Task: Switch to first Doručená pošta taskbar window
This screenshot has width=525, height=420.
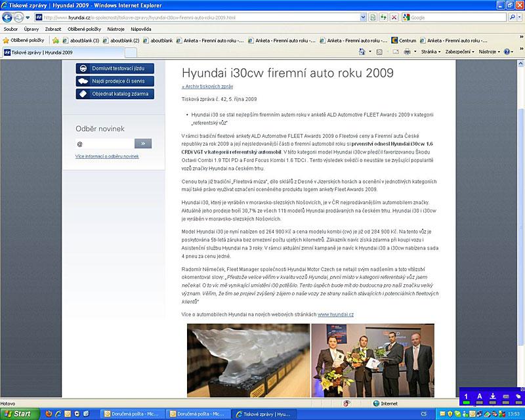Action: pyautogui.click(x=133, y=414)
